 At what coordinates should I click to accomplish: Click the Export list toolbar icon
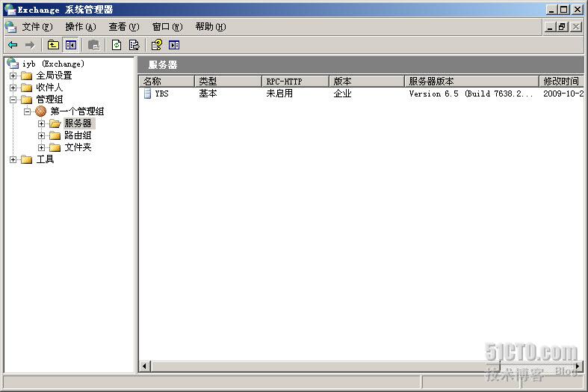134,46
